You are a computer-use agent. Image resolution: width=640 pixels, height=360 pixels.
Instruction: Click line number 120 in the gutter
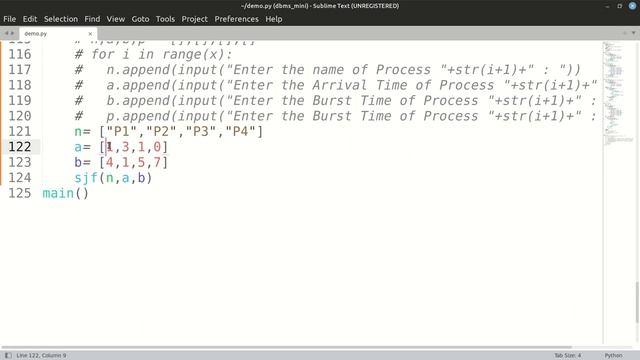(20, 116)
